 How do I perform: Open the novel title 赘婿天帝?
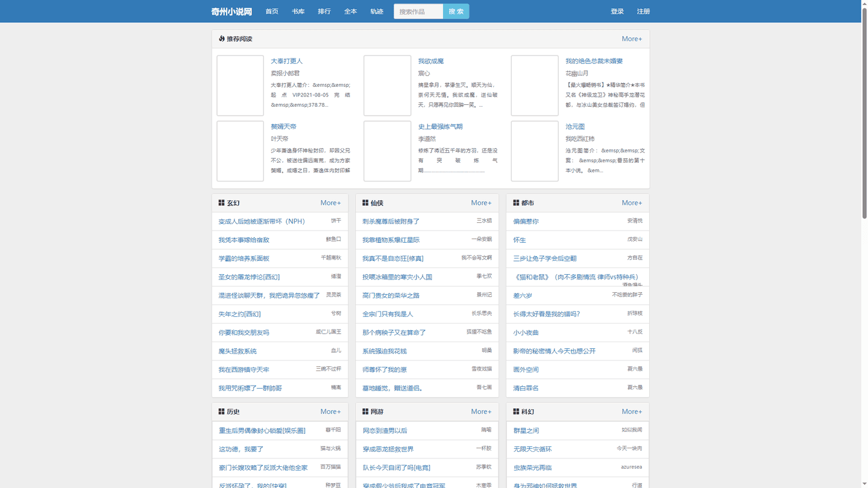[283, 127]
